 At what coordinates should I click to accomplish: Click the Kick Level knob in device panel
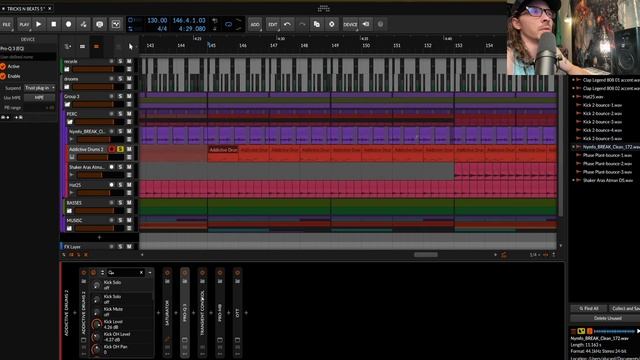coord(96,324)
